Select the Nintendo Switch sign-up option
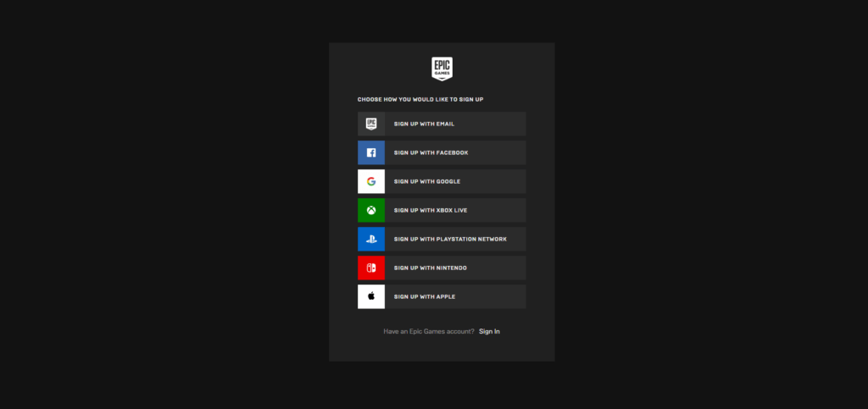 [442, 268]
